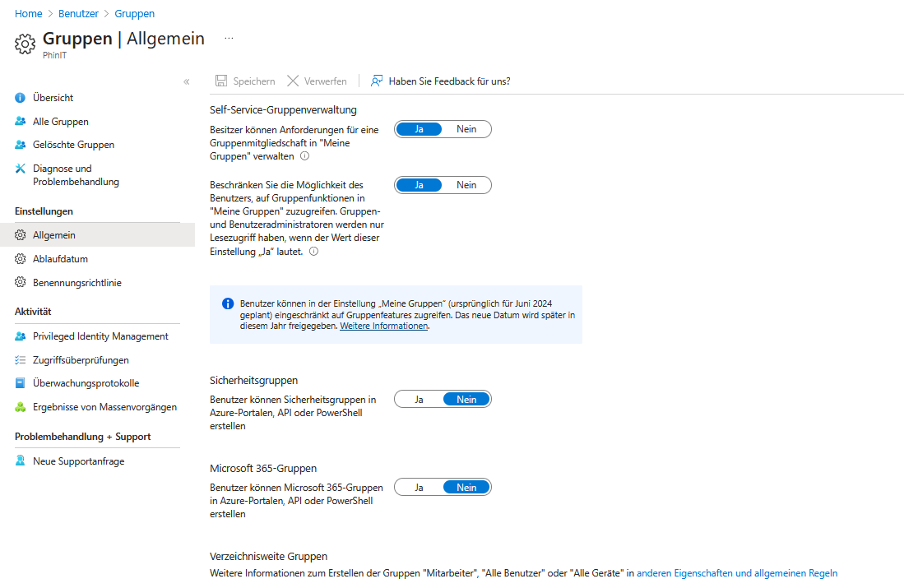Click the info icon in the blue notice

point(228,303)
